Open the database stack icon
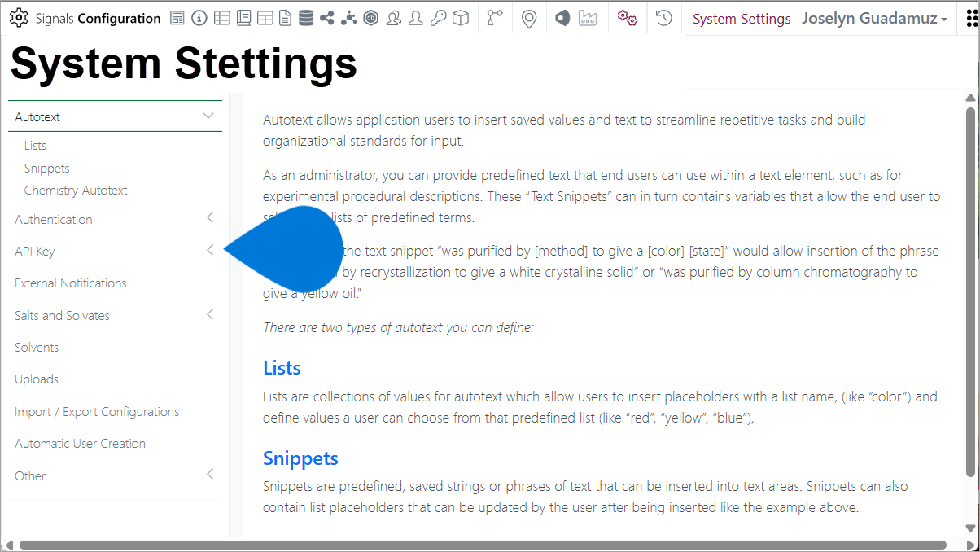 (305, 18)
